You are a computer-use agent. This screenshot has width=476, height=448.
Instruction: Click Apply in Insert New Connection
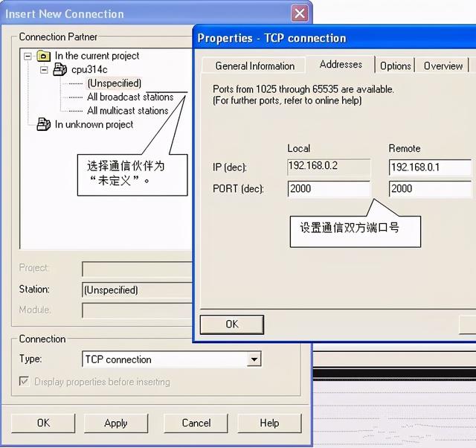coord(116,423)
